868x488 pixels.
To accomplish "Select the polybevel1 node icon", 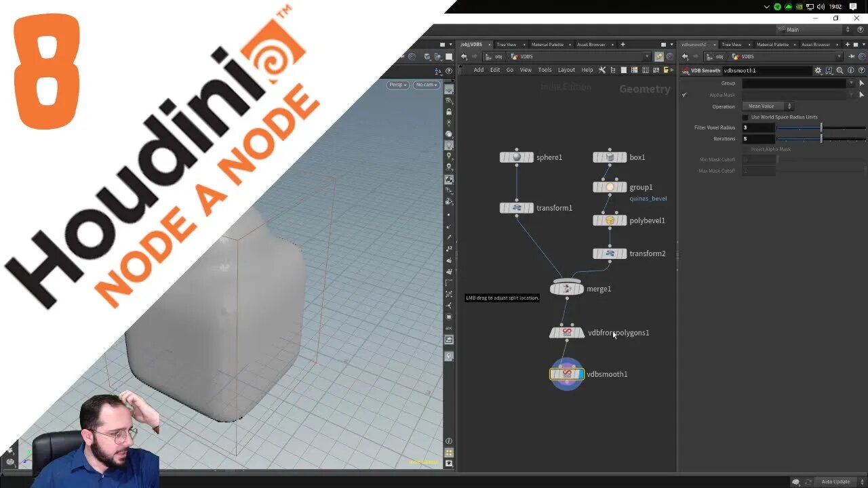I will (610, 220).
